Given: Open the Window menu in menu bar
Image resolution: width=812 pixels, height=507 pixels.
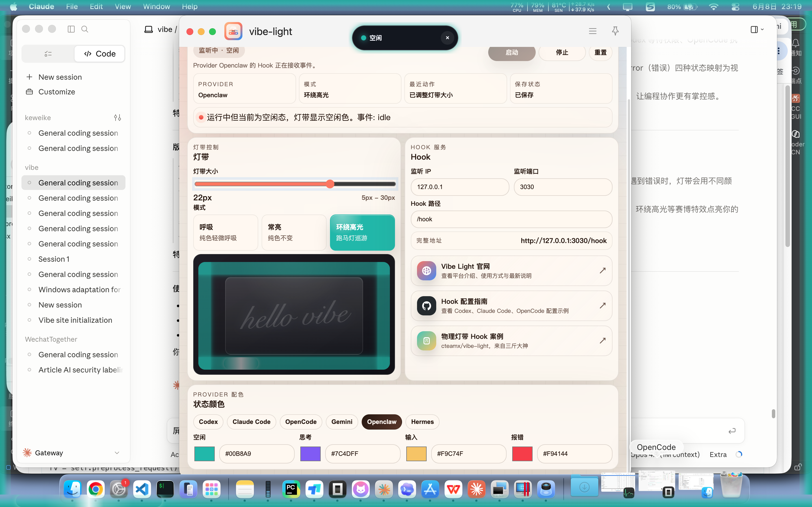Looking at the screenshot, I should 157,6.
